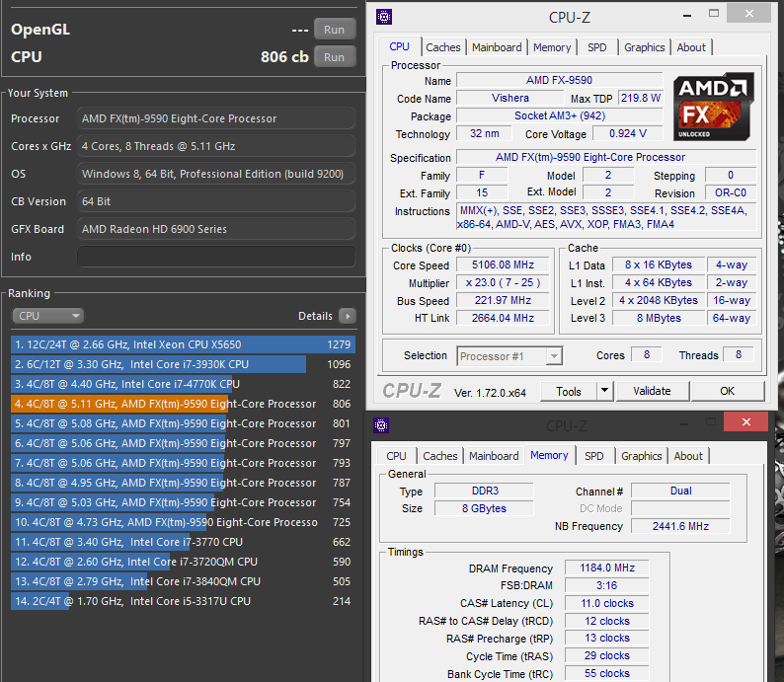Run the CPU benchmark in Cinebench
784x682 pixels.
[x=335, y=57]
